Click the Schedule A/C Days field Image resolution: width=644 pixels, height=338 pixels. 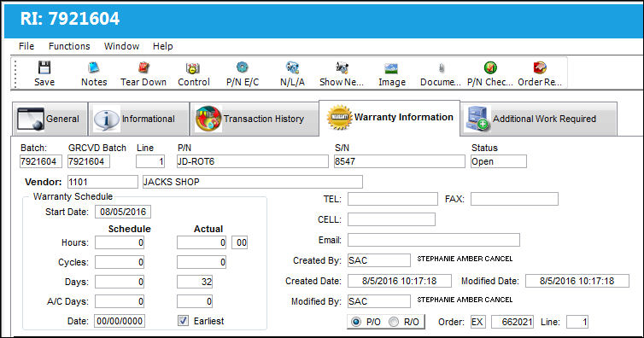coord(120,301)
